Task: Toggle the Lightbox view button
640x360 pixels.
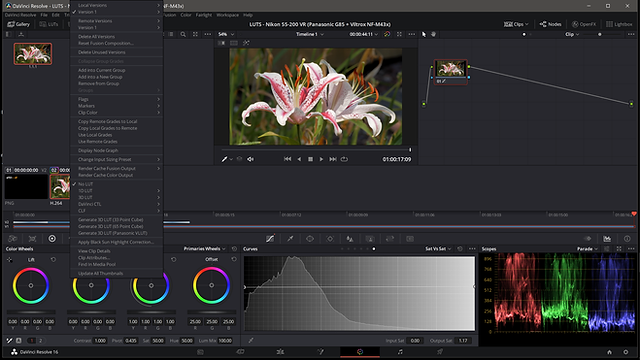Action: (x=619, y=24)
